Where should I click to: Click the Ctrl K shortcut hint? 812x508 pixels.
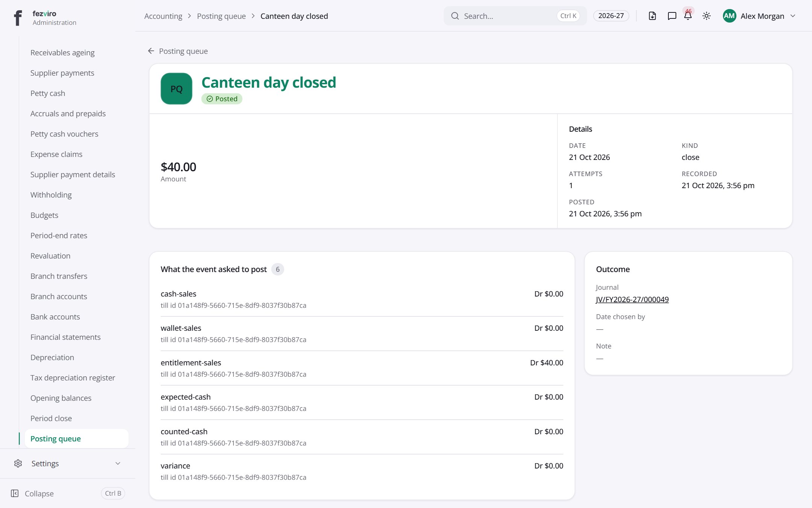tap(568, 16)
